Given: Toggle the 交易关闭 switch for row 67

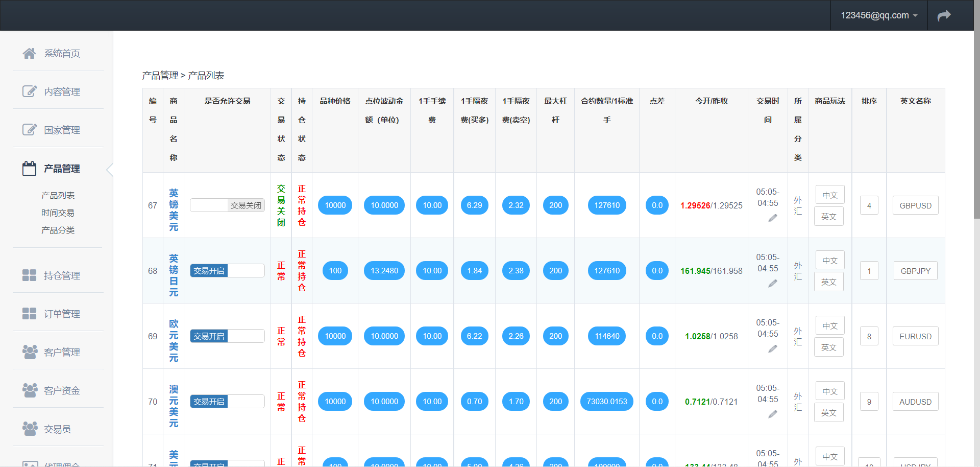Looking at the screenshot, I should point(227,205).
